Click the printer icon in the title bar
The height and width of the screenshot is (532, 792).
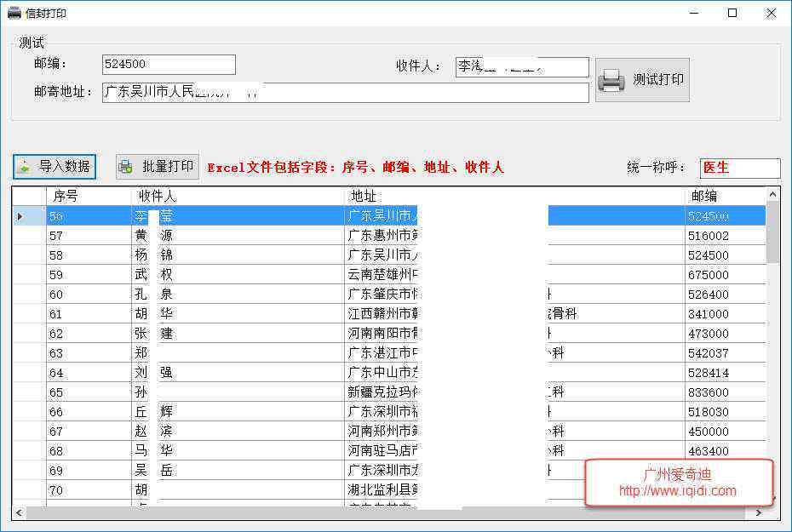click(14, 13)
